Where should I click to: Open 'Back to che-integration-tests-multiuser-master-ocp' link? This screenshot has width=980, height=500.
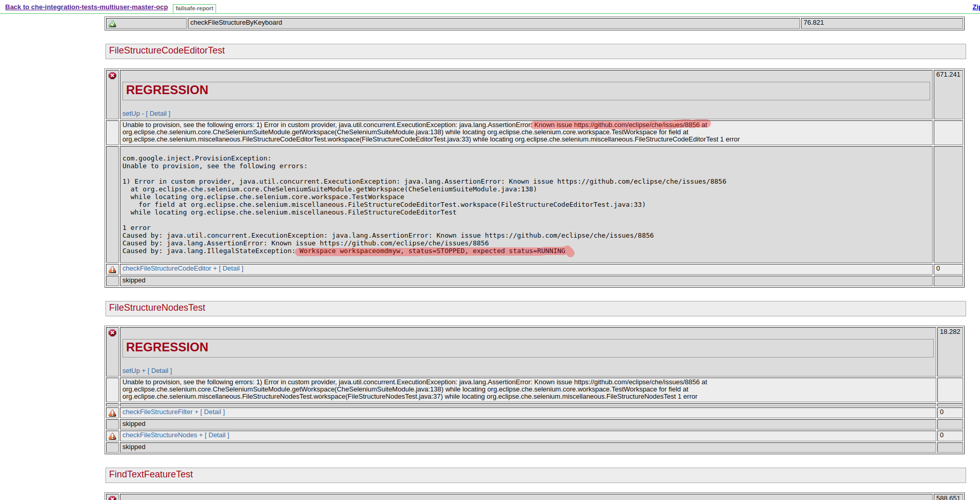[x=86, y=7]
